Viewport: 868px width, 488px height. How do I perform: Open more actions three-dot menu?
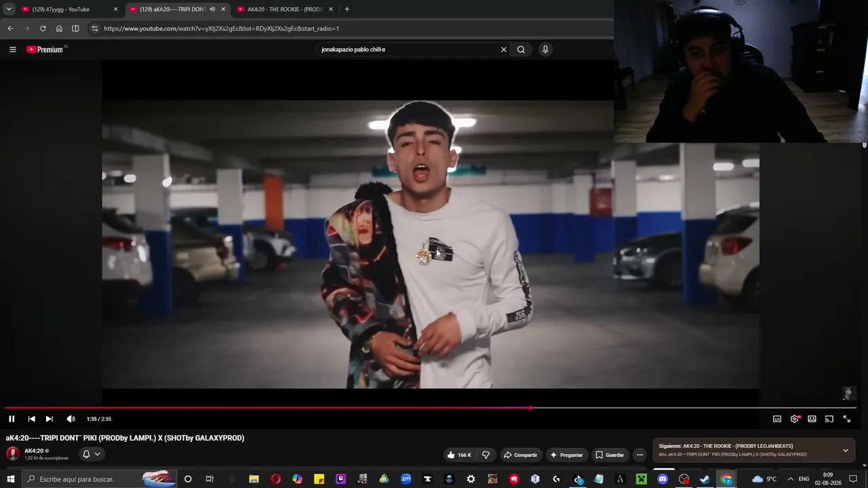639,455
